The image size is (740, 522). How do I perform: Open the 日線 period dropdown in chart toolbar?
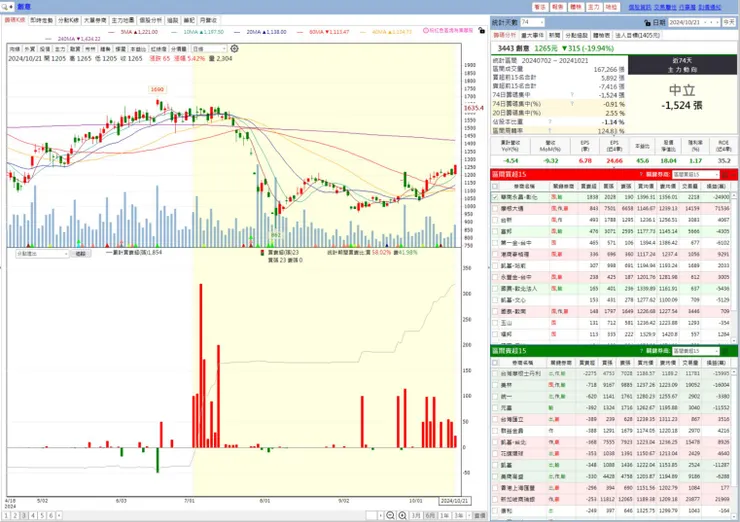click(x=209, y=49)
